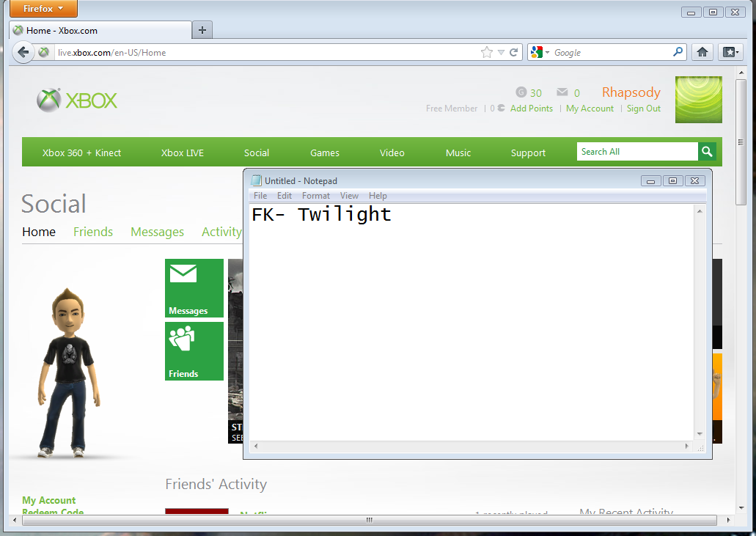Open Notepad View menu
Viewport: 756px width, 536px height.
pyautogui.click(x=349, y=196)
